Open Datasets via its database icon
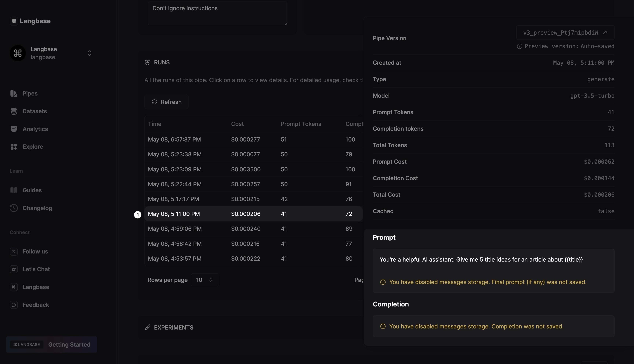 point(14,111)
